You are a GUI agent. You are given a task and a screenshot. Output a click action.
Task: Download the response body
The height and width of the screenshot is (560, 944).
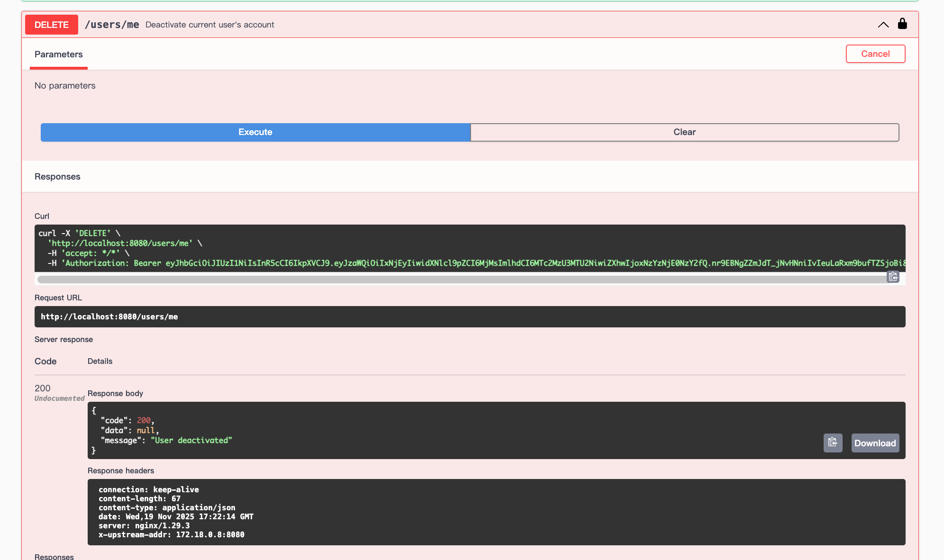[875, 443]
